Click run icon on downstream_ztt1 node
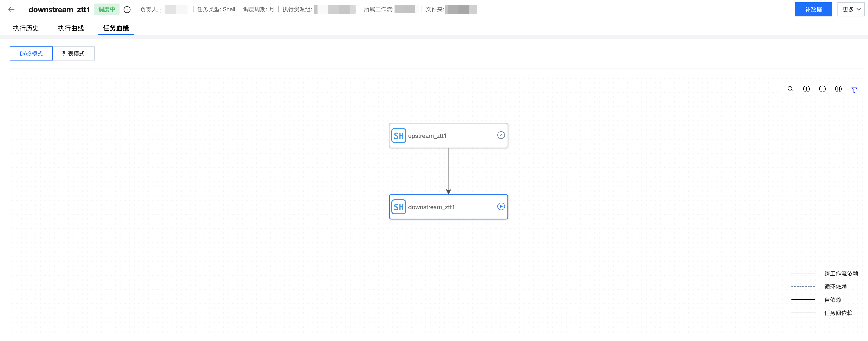This screenshot has height=341, width=868. coord(501,207)
